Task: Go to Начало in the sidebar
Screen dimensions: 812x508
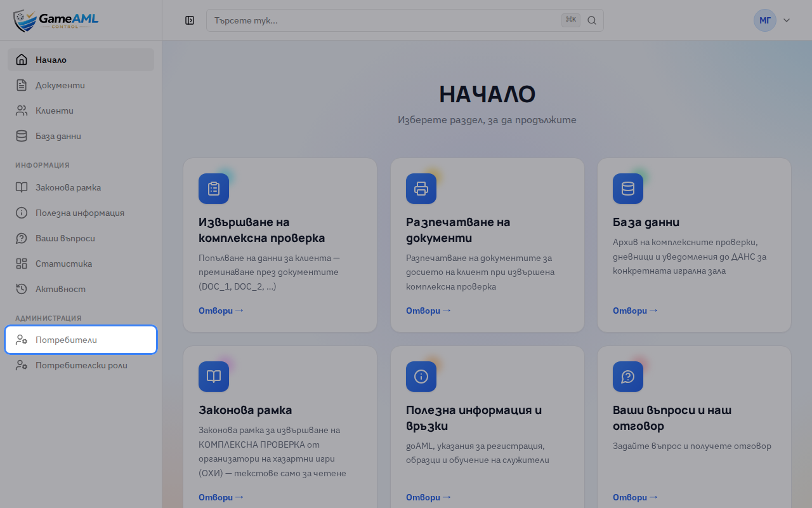Action: point(81,60)
